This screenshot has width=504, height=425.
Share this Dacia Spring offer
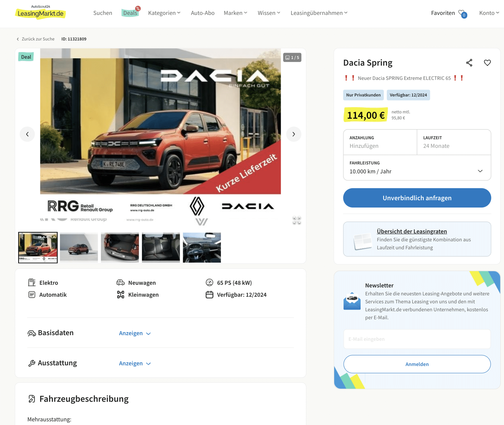tap(469, 63)
